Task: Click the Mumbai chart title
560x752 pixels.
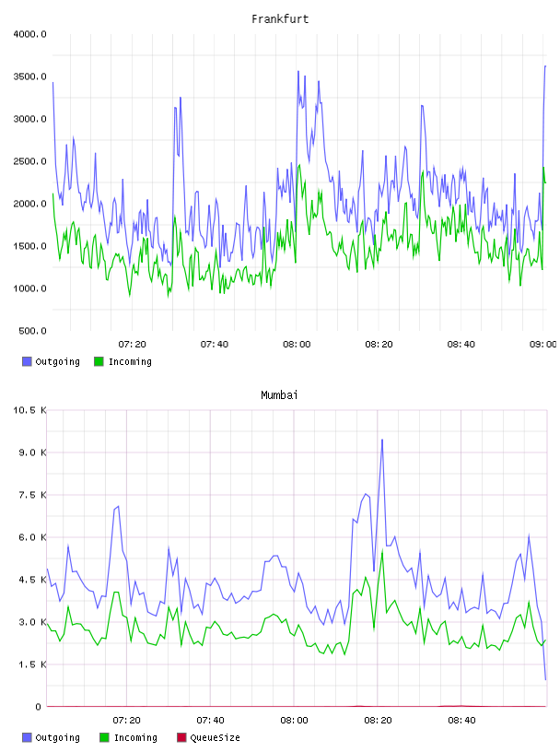Action: [x=279, y=395]
